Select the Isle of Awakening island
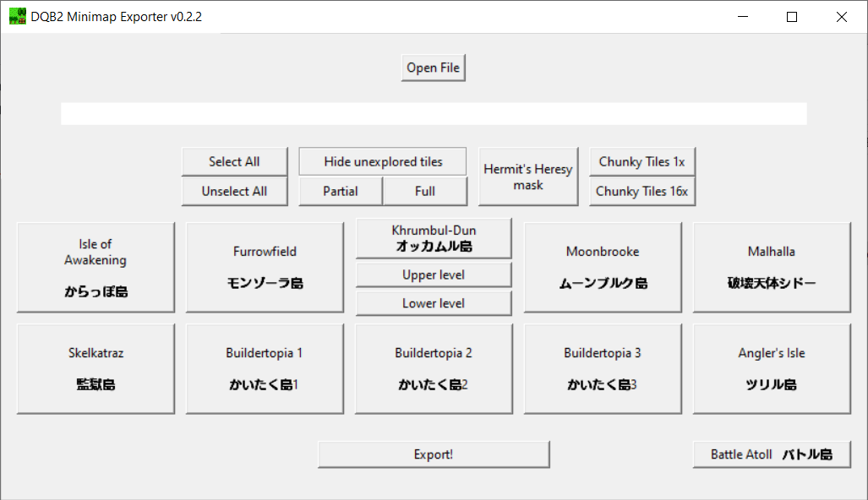This screenshot has height=500, width=868. pos(96,267)
